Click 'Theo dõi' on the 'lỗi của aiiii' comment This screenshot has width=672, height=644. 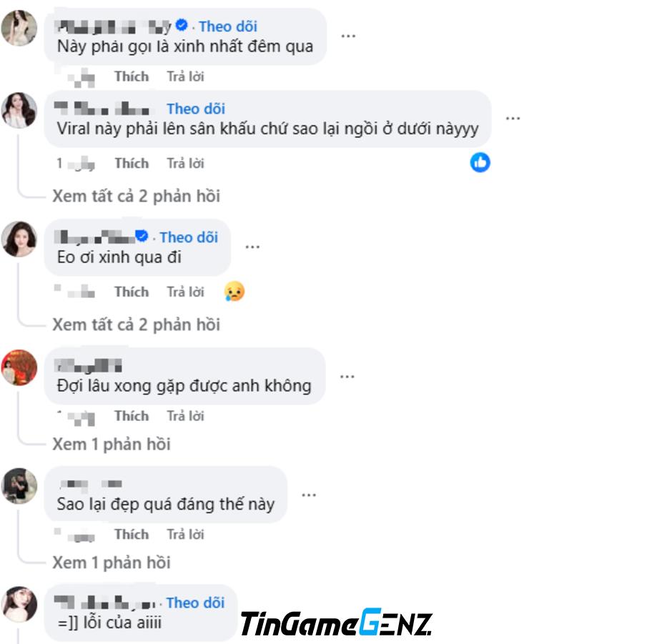tap(195, 603)
